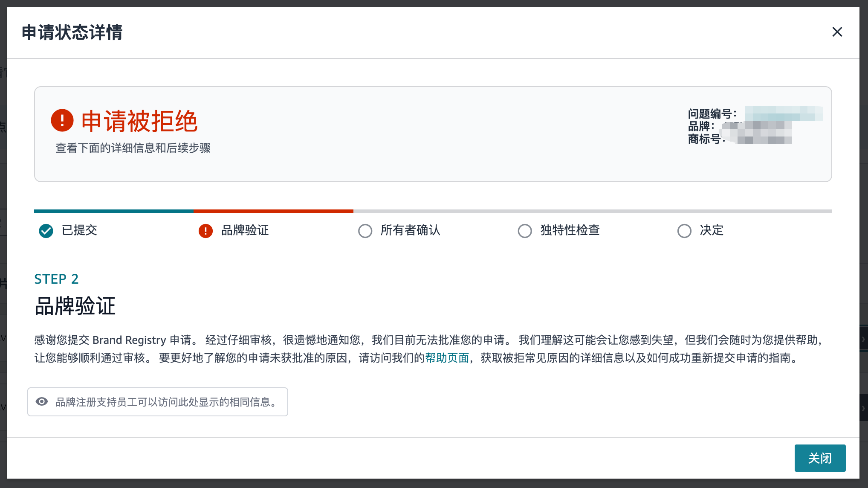Click the 申请被拒绝 heading text
The image size is (868, 488).
point(139,121)
